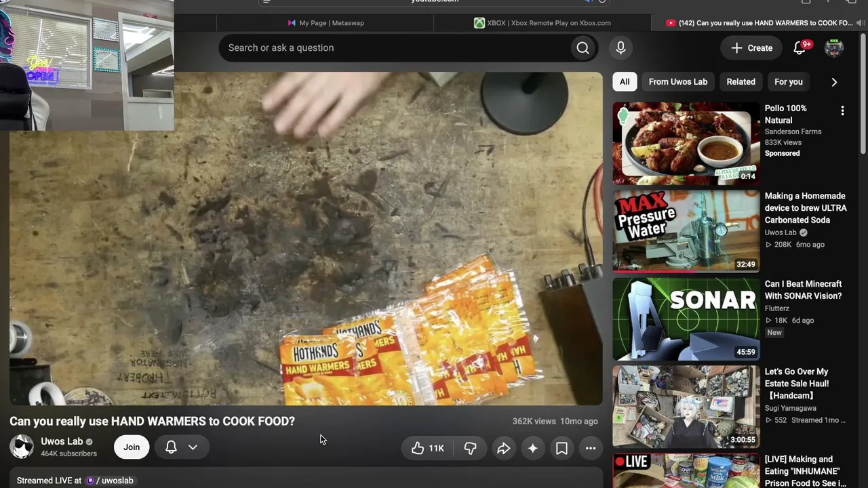Click the Sugi Yamagawa channel name
868x488 pixels.
pyautogui.click(x=791, y=408)
